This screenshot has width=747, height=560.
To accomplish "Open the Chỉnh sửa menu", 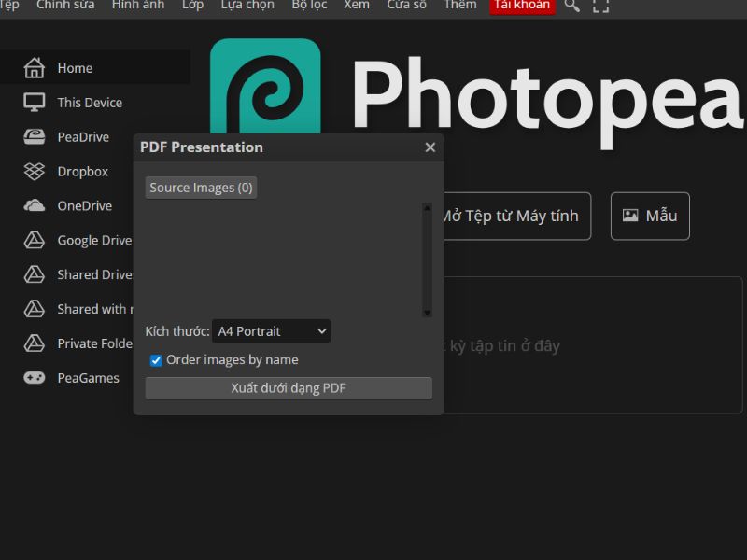I will tap(65, 5).
